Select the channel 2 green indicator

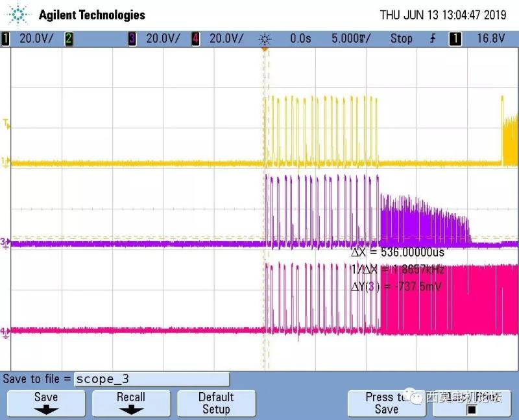coord(69,39)
